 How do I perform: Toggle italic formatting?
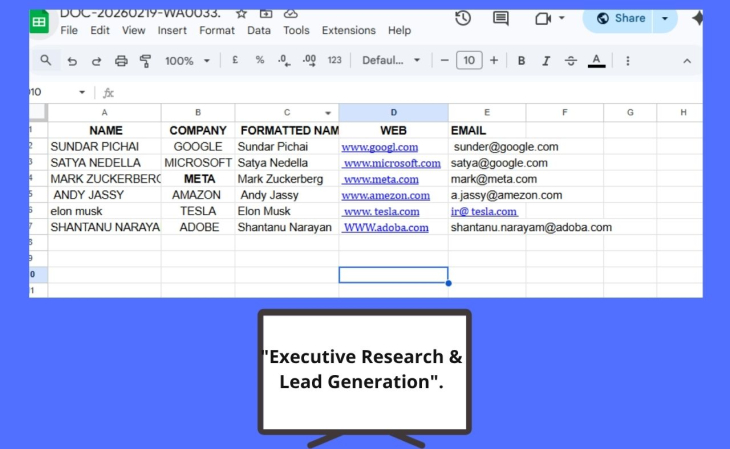546,61
